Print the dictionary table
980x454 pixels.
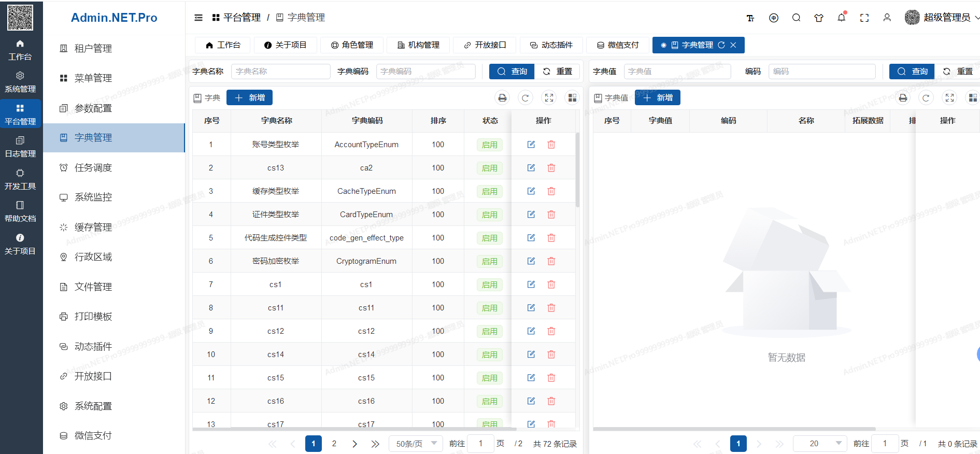tap(502, 97)
